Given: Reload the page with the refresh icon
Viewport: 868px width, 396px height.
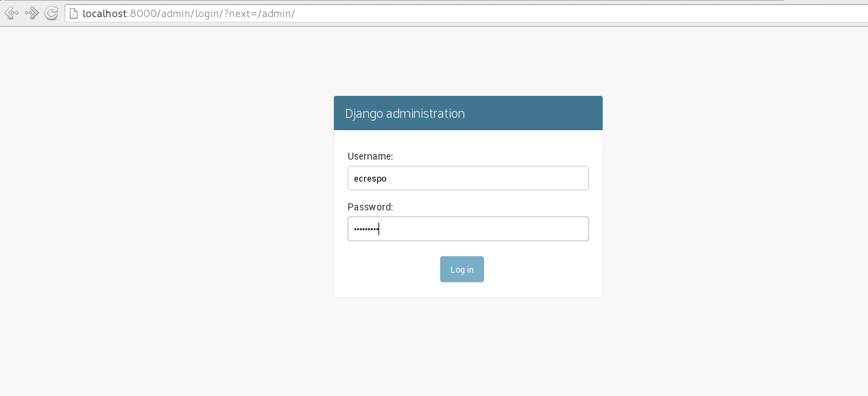Looking at the screenshot, I should [x=51, y=13].
